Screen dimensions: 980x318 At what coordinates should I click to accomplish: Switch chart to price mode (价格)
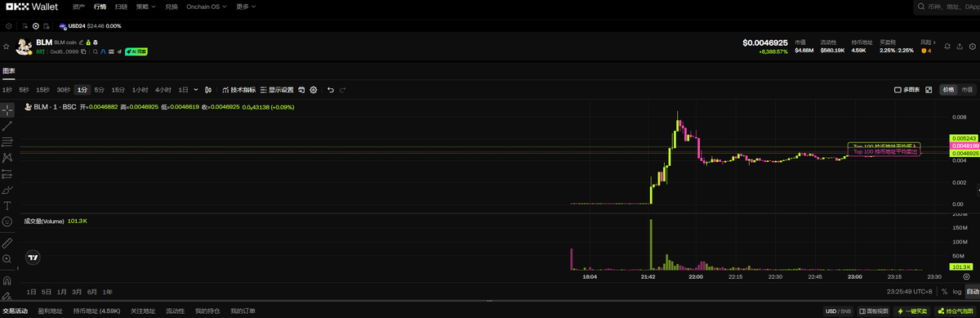[948, 90]
